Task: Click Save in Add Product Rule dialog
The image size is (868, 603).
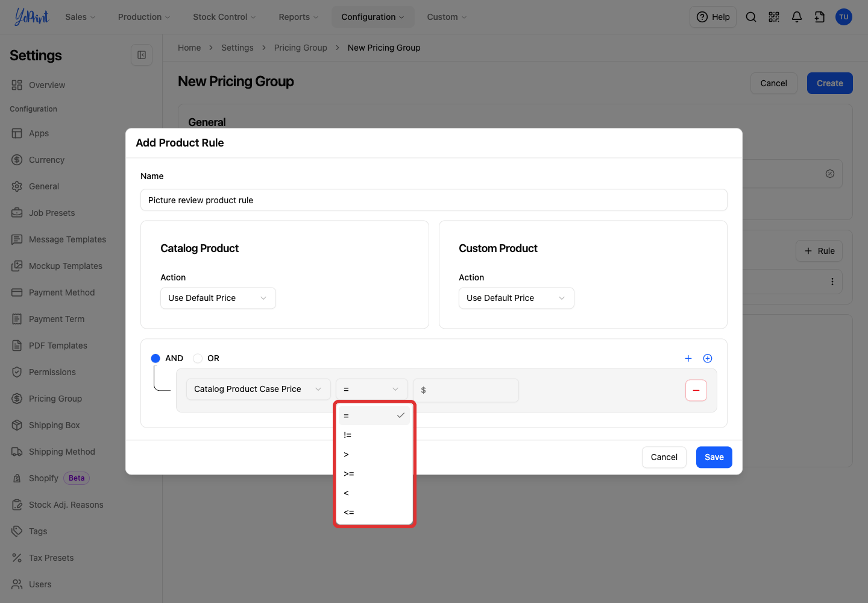Action: pyautogui.click(x=714, y=457)
